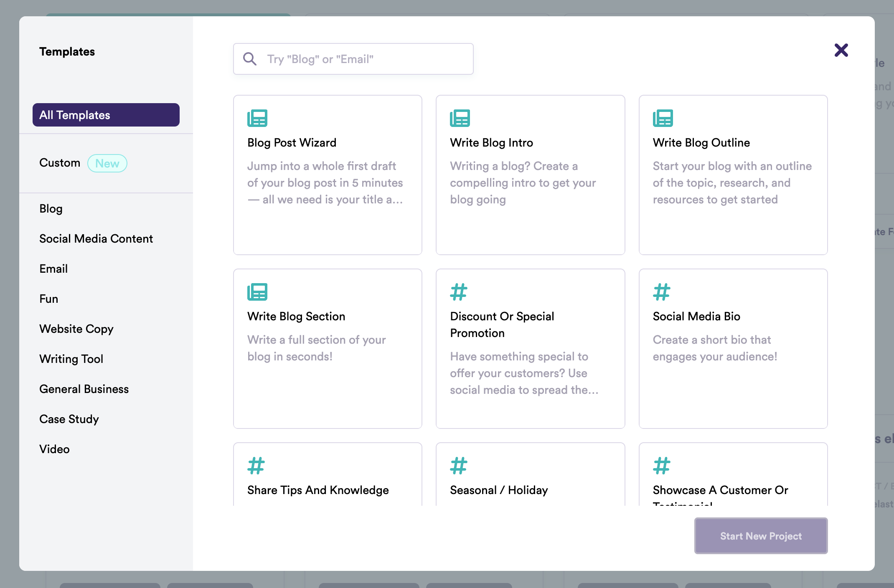Open the Share Tips And Knowledge title
This screenshot has height=588, width=894.
318,490
